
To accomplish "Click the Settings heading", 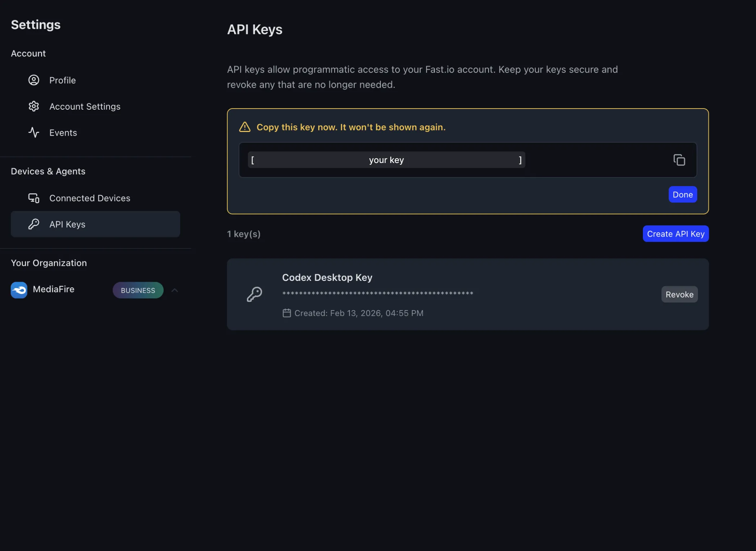I will click(35, 25).
